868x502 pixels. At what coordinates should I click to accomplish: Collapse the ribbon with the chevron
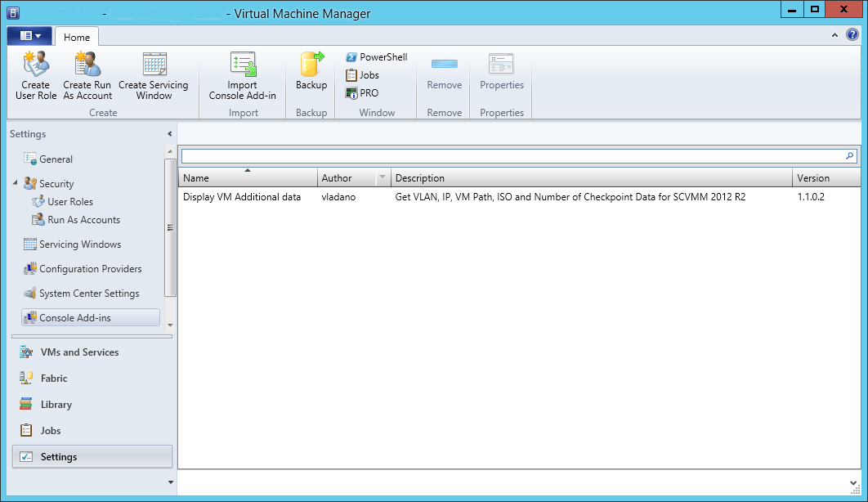pyautogui.click(x=834, y=35)
